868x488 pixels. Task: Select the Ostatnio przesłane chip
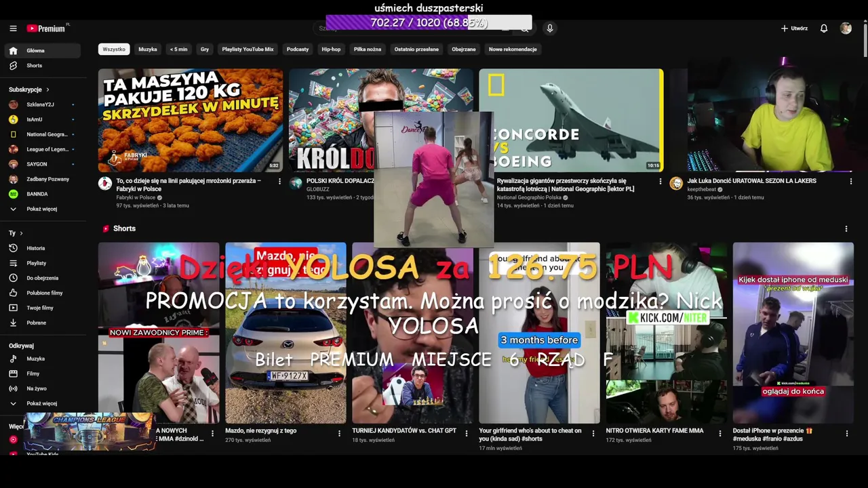pos(416,49)
